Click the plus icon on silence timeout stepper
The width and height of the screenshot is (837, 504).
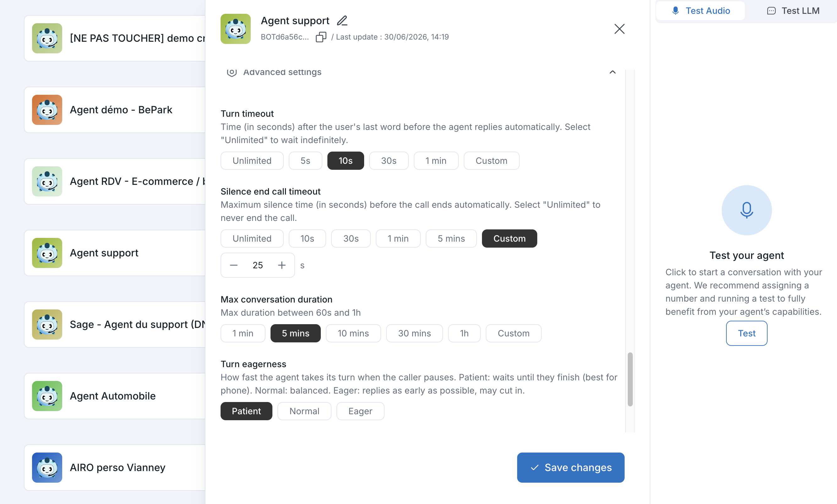[x=282, y=265]
